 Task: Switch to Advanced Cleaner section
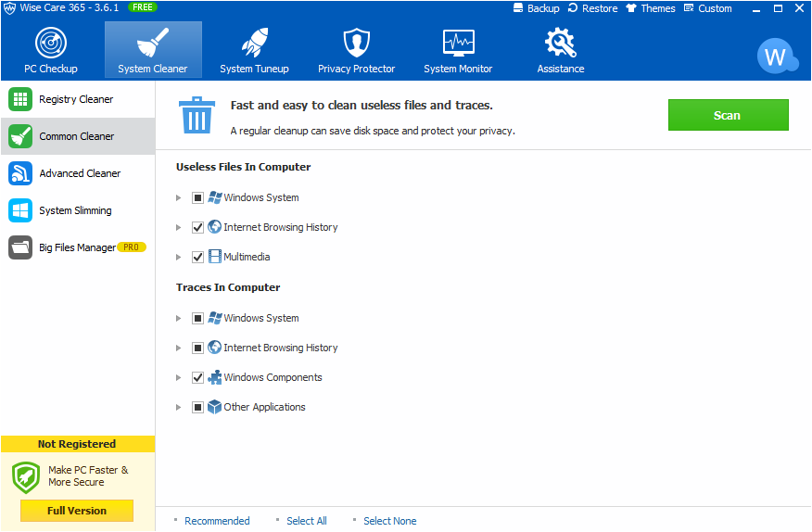[78, 173]
